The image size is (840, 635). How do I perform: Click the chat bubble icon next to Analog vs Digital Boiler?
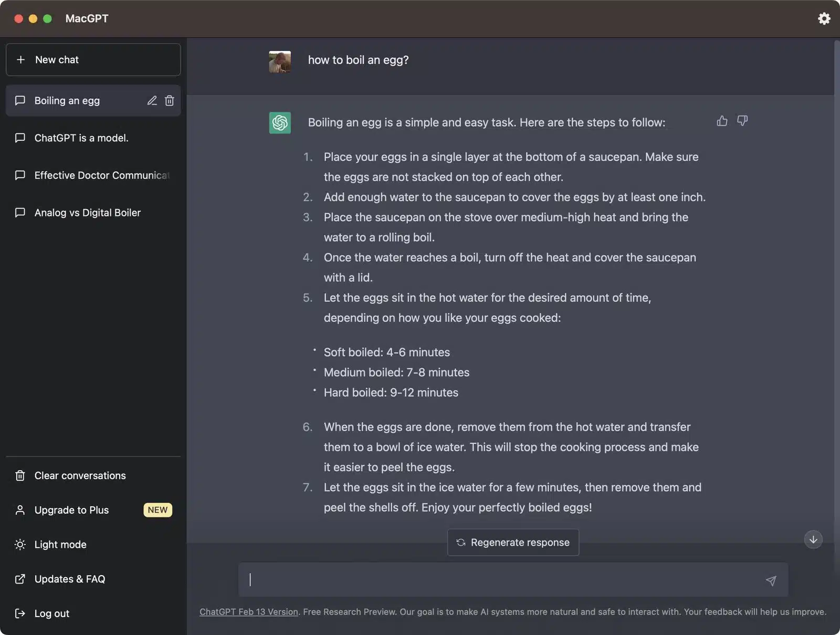pyautogui.click(x=19, y=213)
